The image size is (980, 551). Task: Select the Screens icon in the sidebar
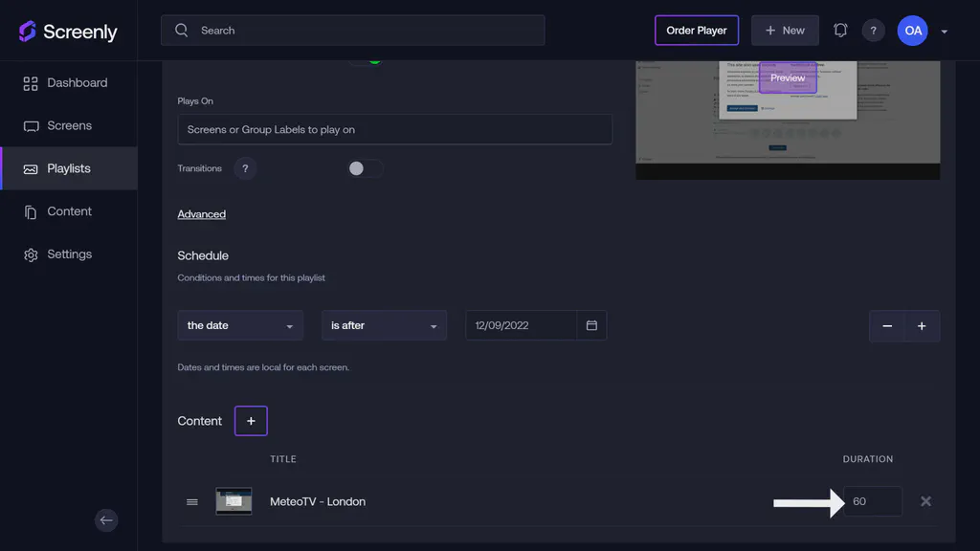click(x=28, y=125)
